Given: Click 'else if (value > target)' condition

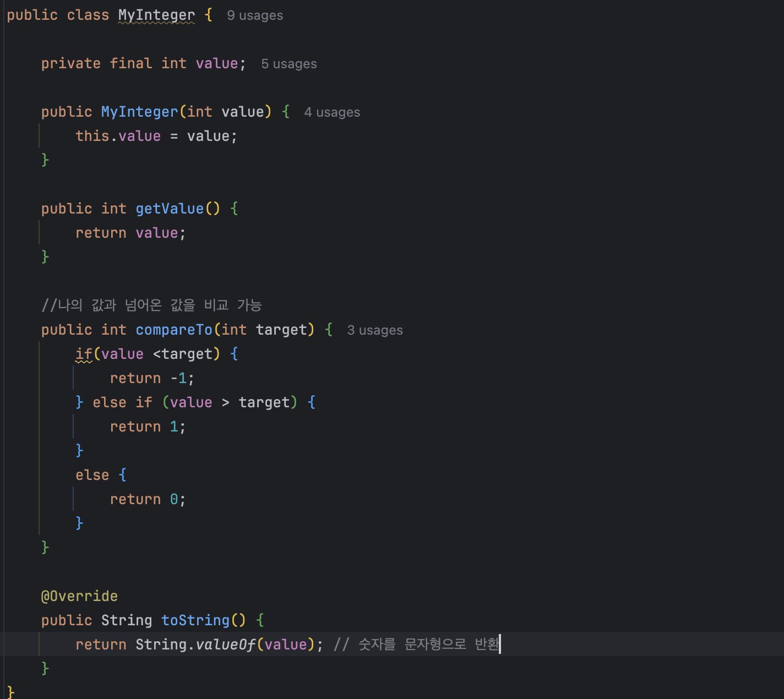Looking at the screenshot, I should tap(195, 402).
